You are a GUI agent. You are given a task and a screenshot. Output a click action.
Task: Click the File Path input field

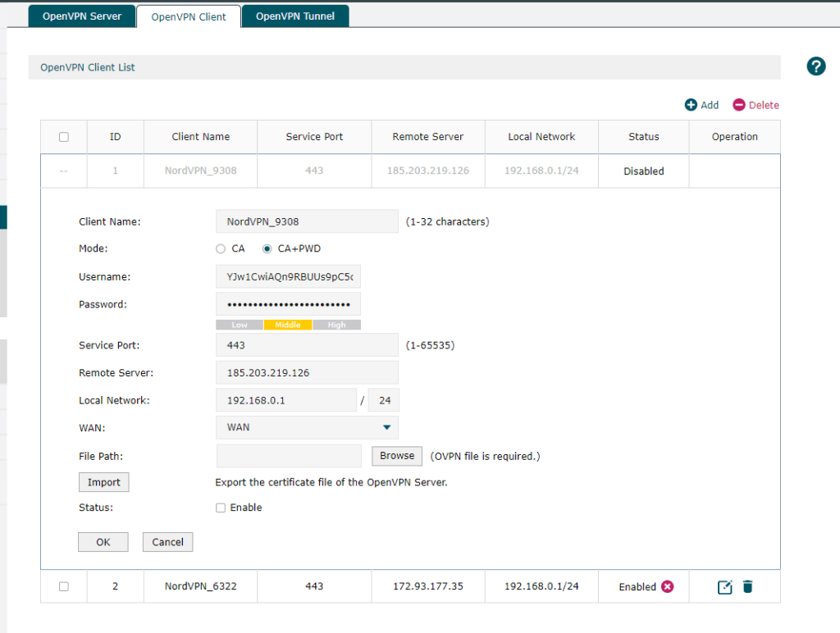point(289,456)
